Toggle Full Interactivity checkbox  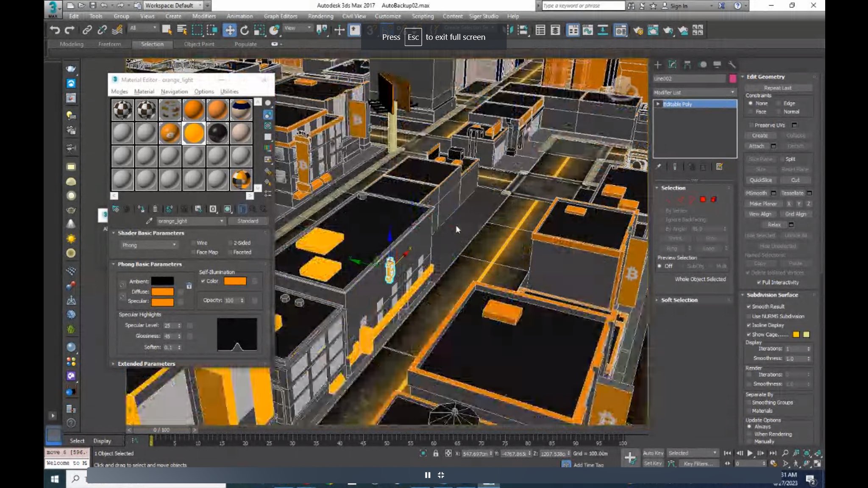[x=759, y=283]
